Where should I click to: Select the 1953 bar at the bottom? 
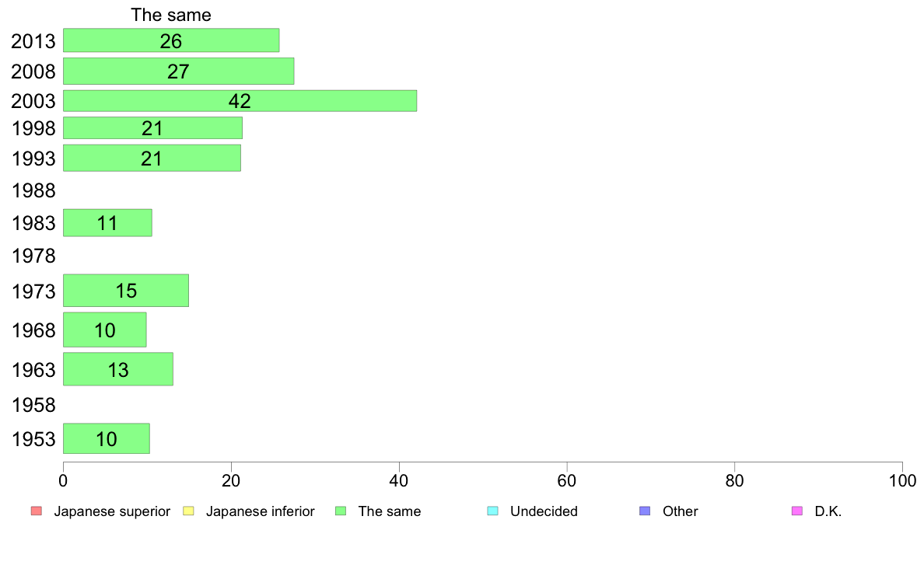106,438
